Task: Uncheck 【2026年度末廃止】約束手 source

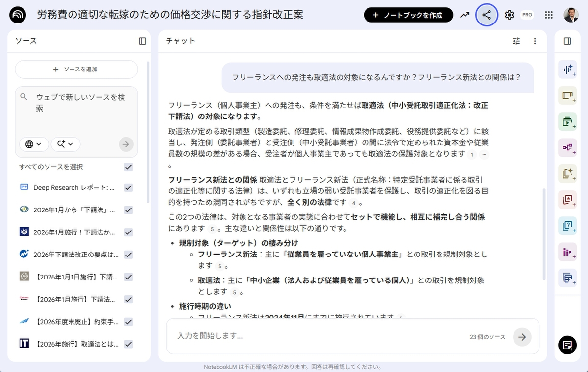Action: 129,322
